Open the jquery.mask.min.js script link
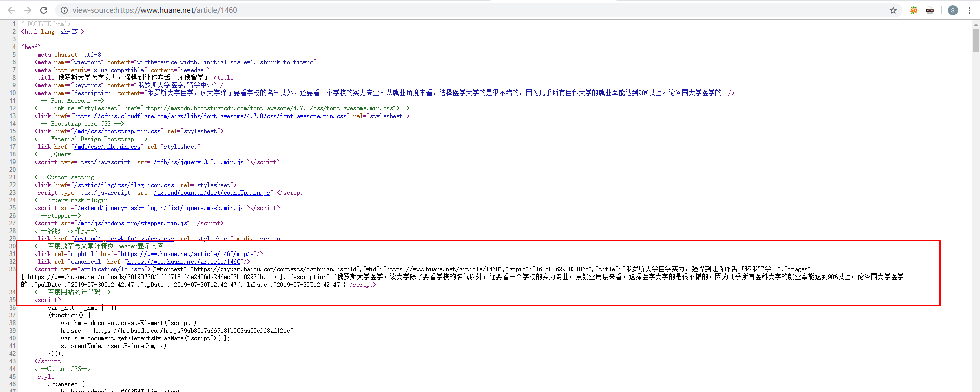The height and width of the screenshot is (392, 980). (x=160, y=208)
